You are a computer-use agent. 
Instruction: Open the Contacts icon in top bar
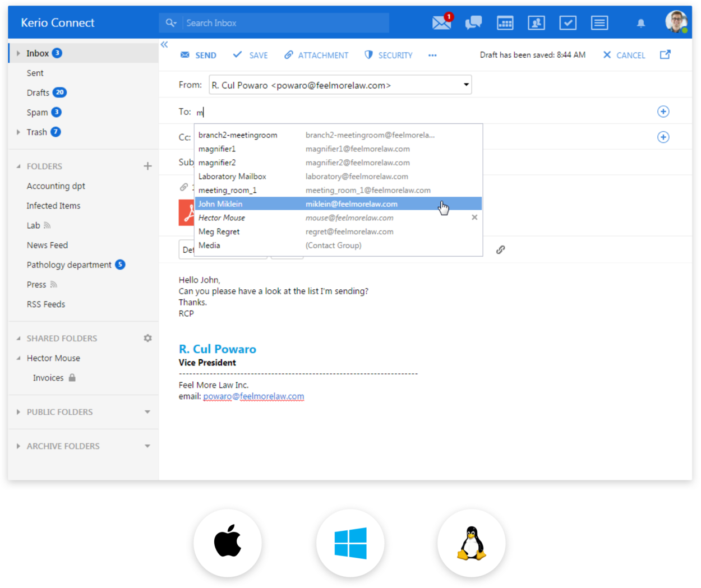pos(536,23)
